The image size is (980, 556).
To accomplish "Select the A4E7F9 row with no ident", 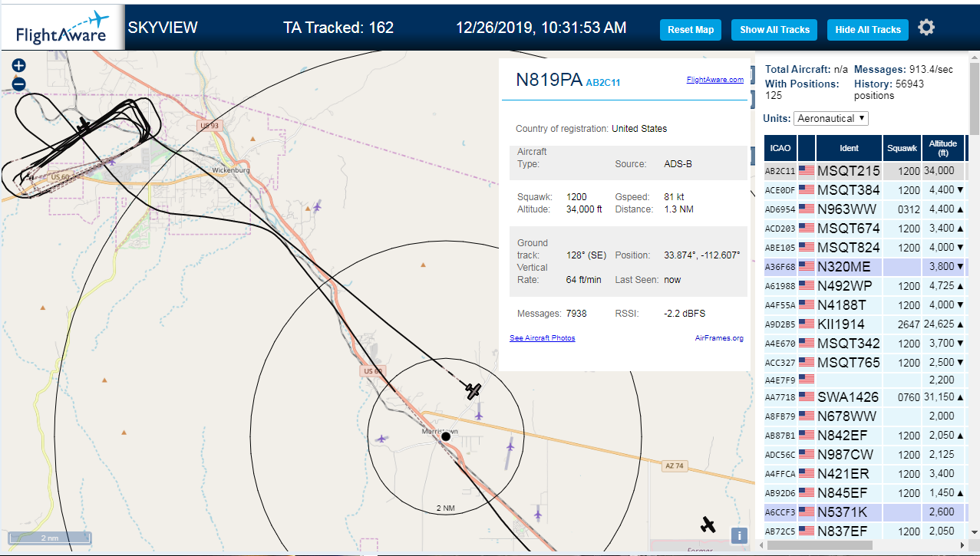I will click(865, 379).
